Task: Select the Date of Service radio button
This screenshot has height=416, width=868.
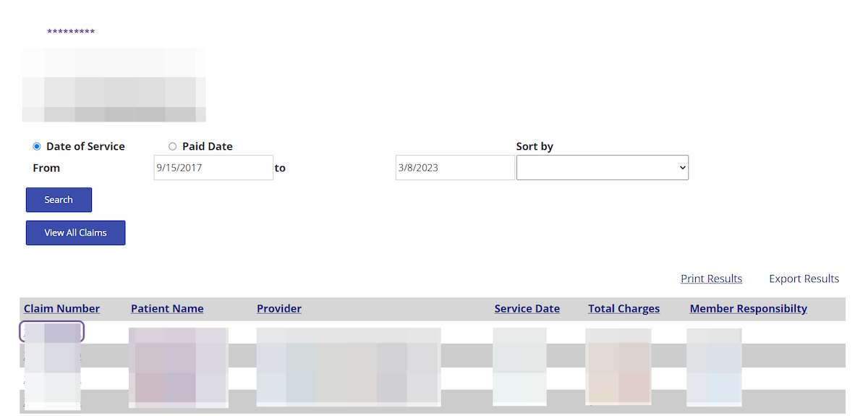Action: pyautogui.click(x=37, y=146)
